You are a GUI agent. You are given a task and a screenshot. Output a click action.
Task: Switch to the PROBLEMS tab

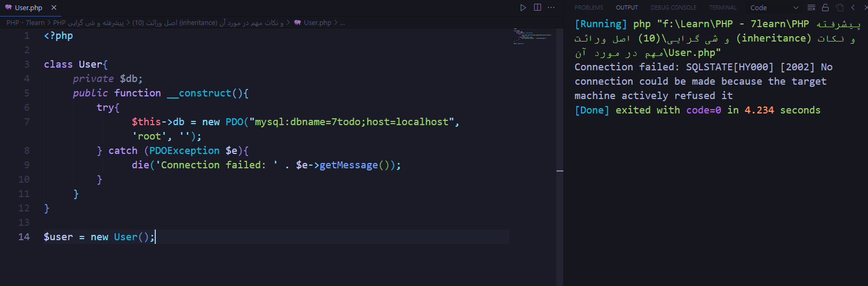pyautogui.click(x=589, y=7)
